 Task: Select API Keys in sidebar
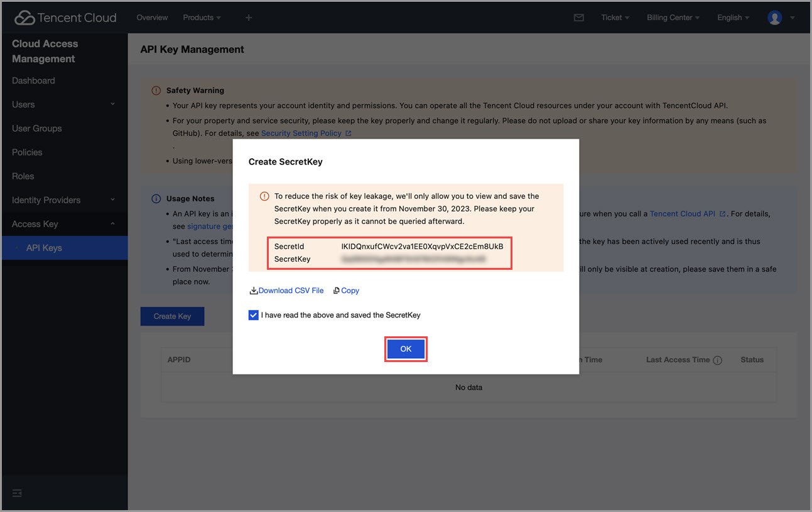[63, 248]
